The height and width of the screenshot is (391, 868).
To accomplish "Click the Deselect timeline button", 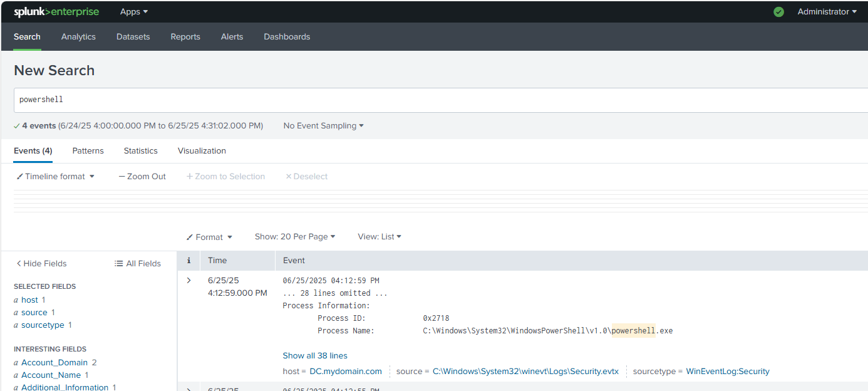I will coord(306,177).
